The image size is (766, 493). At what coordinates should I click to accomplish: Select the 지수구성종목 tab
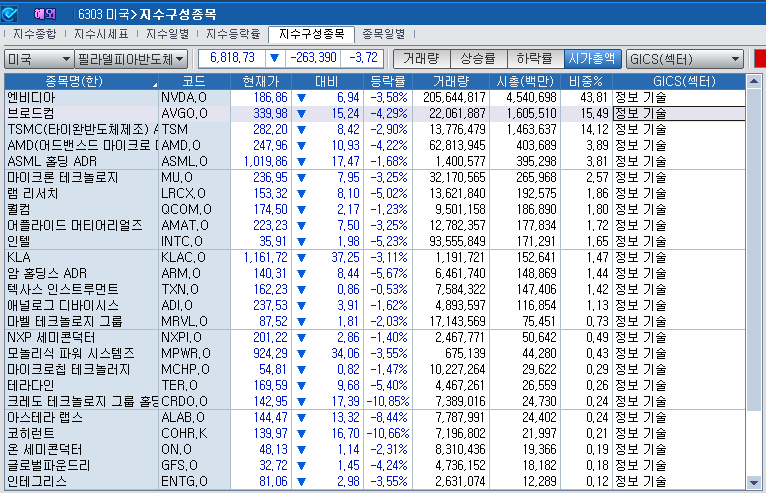coord(311,34)
